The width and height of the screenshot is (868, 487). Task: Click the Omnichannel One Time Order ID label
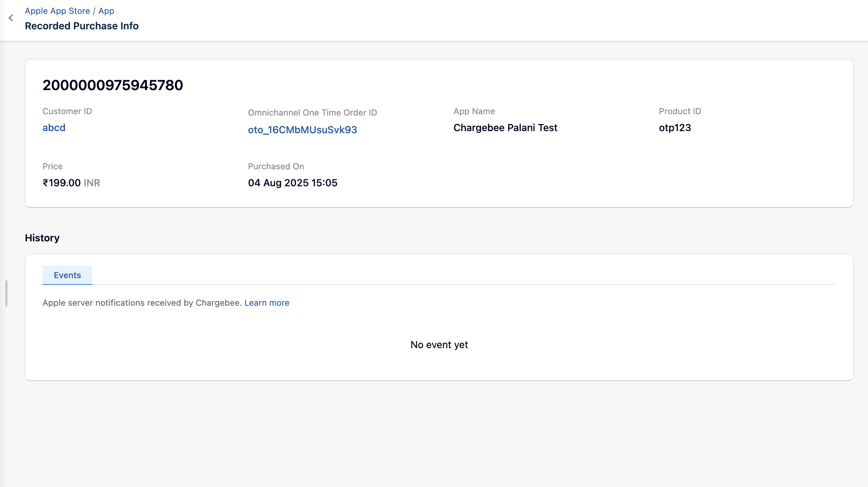click(x=312, y=113)
